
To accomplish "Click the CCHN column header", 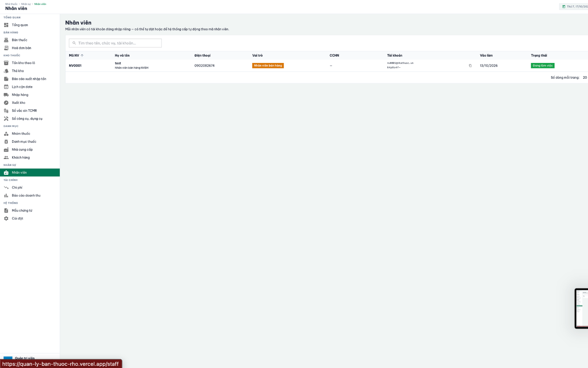I will pos(334,56).
